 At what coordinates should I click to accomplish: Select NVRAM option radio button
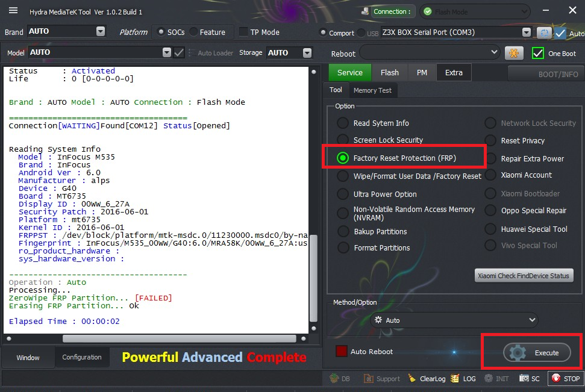coord(342,213)
